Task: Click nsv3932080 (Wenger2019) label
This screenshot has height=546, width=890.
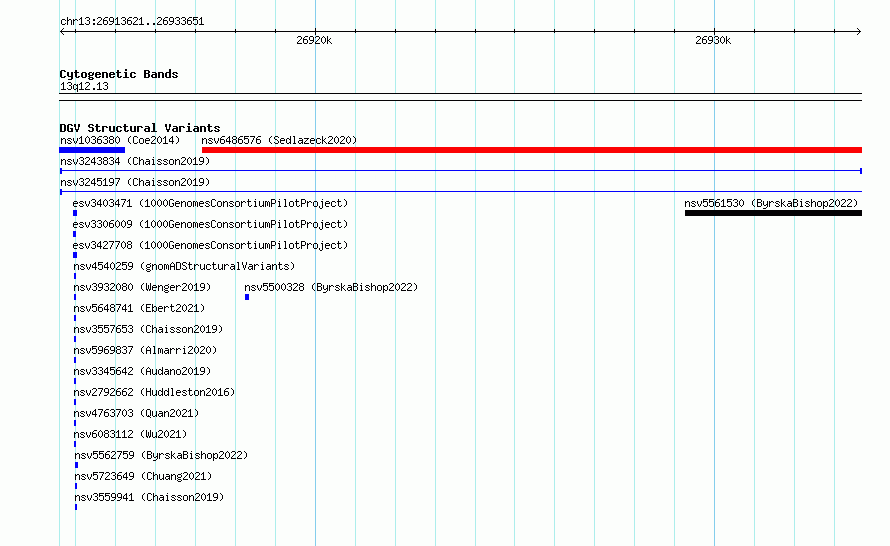Action: click(142, 287)
